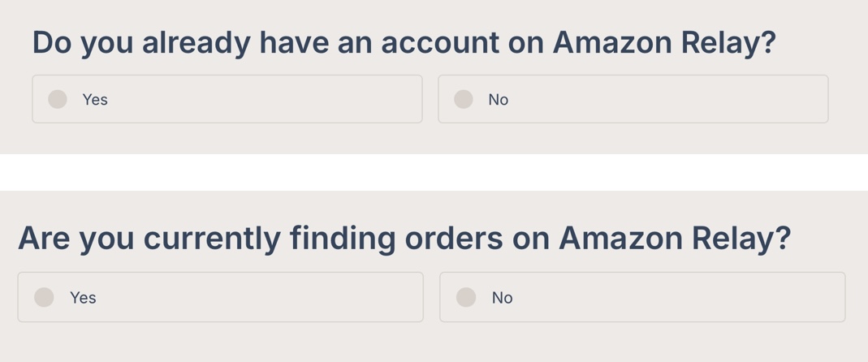Choose No for currently finding orders
Image resolution: width=868 pixels, height=362 pixels.
466,297
